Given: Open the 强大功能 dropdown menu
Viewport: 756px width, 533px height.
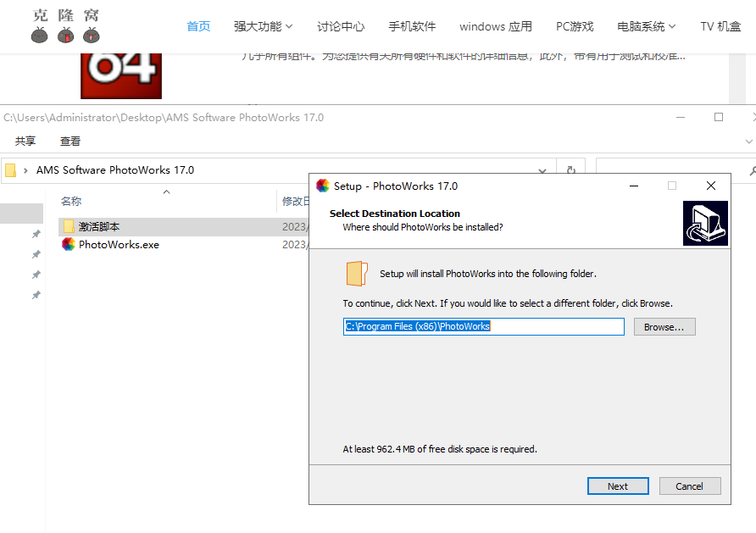Looking at the screenshot, I should tap(264, 26).
